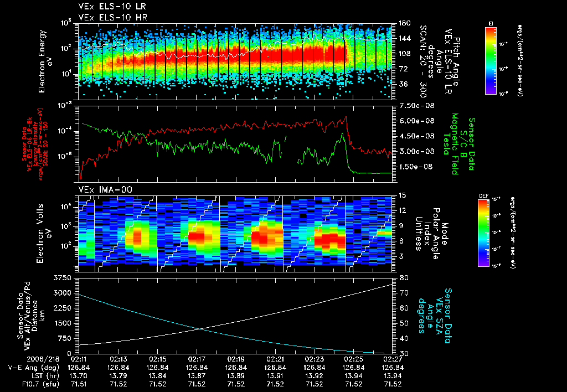Click the 02:15 time tick label
Viewport: 567px width, 392px height.
click(x=157, y=359)
